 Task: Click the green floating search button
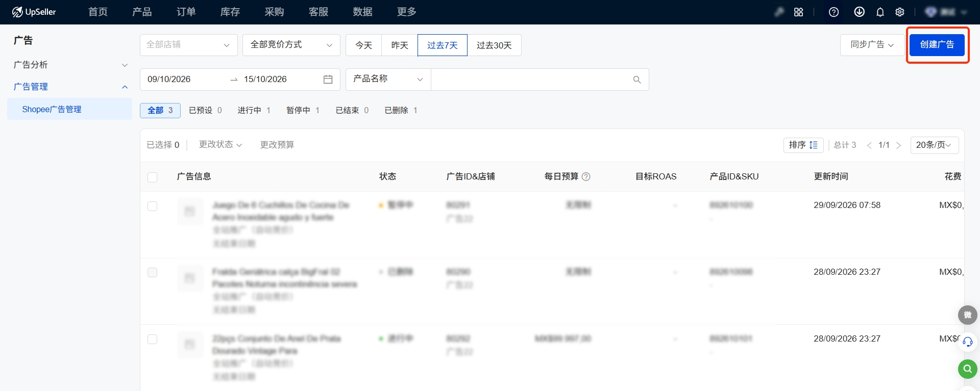click(x=968, y=369)
